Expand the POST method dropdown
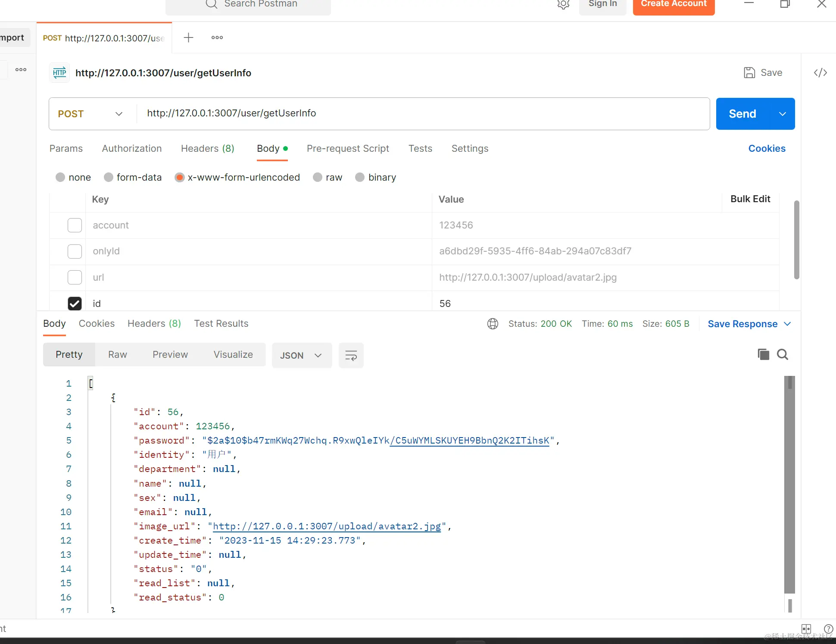 pyautogui.click(x=119, y=114)
